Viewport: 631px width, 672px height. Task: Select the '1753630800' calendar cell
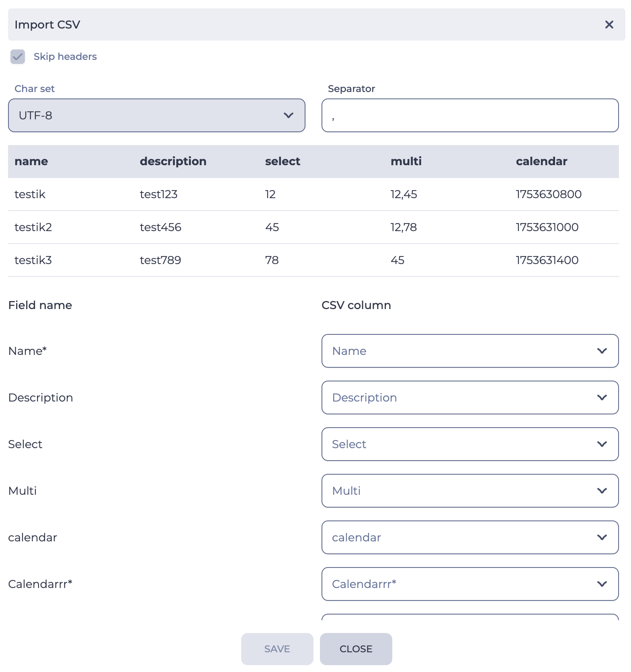click(549, 195)
